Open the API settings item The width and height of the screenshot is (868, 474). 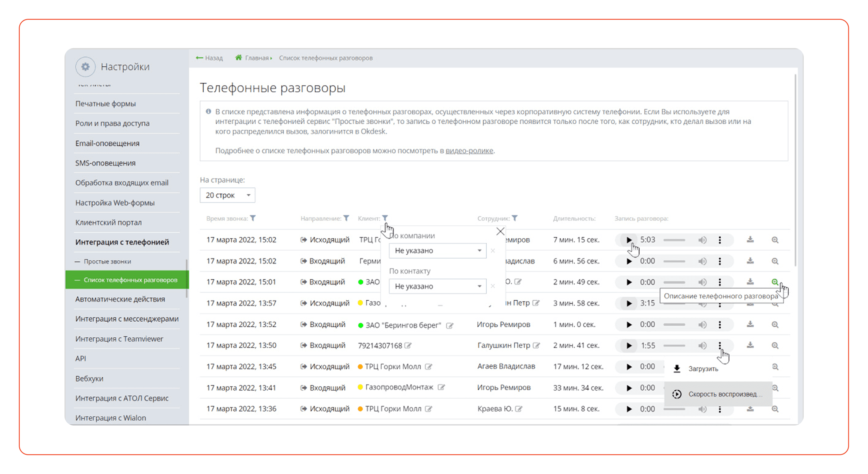81,358
